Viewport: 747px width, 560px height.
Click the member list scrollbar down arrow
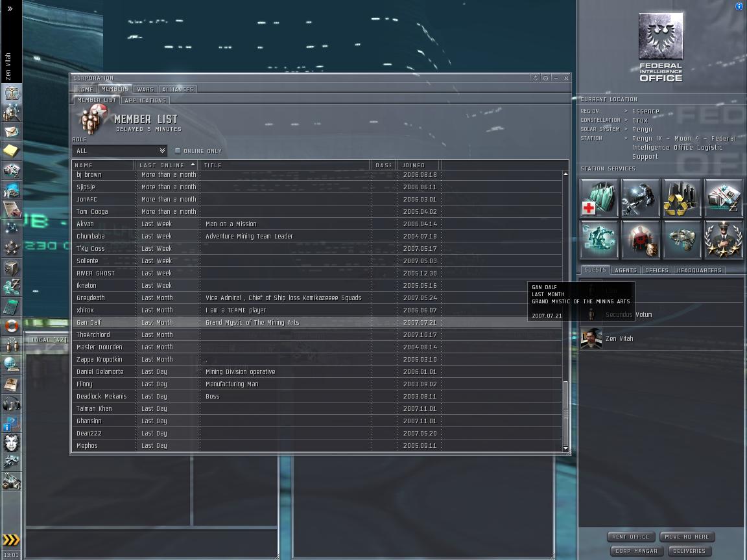click(565, 448)
